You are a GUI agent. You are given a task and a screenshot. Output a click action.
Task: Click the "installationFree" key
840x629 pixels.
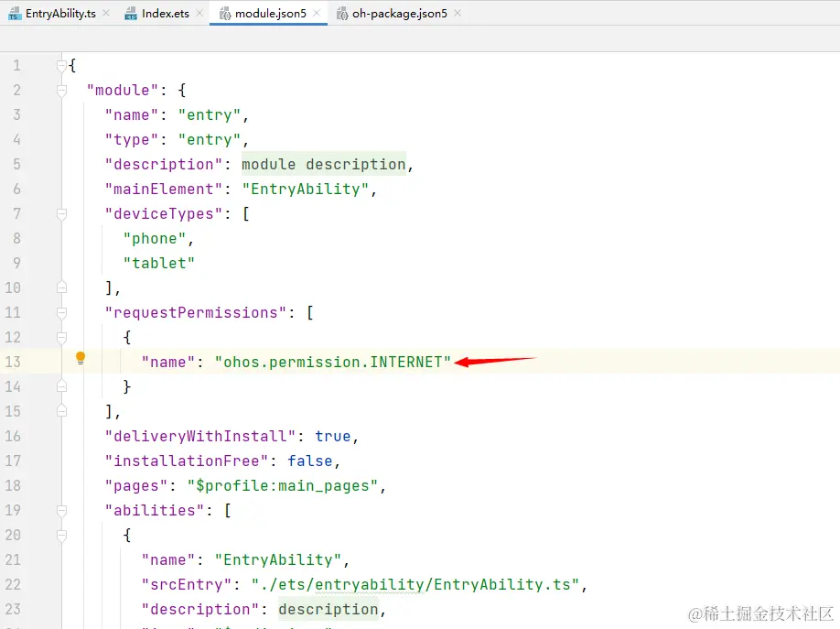click(187, 461)
